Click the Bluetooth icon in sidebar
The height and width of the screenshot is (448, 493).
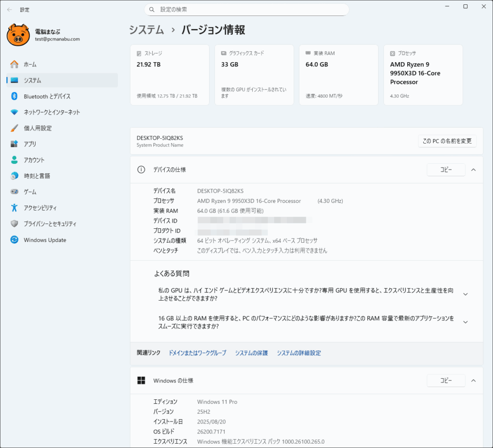[14, 96]
